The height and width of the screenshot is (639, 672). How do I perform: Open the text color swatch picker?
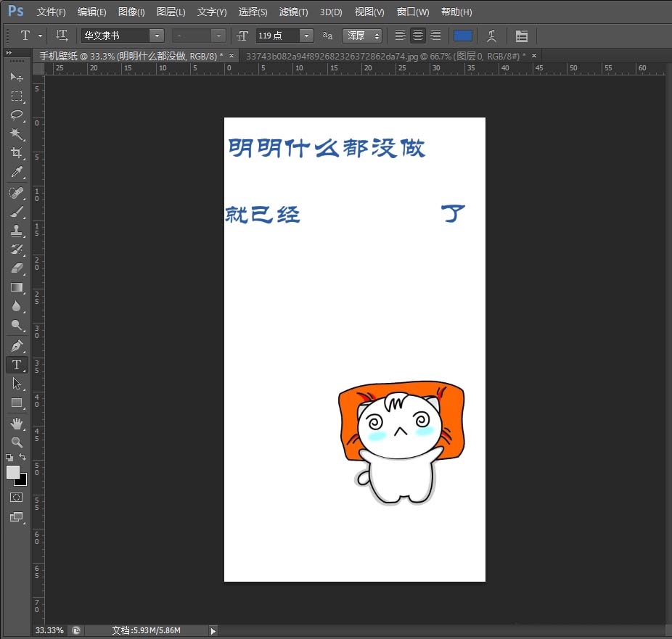click(x=463, y=35)
